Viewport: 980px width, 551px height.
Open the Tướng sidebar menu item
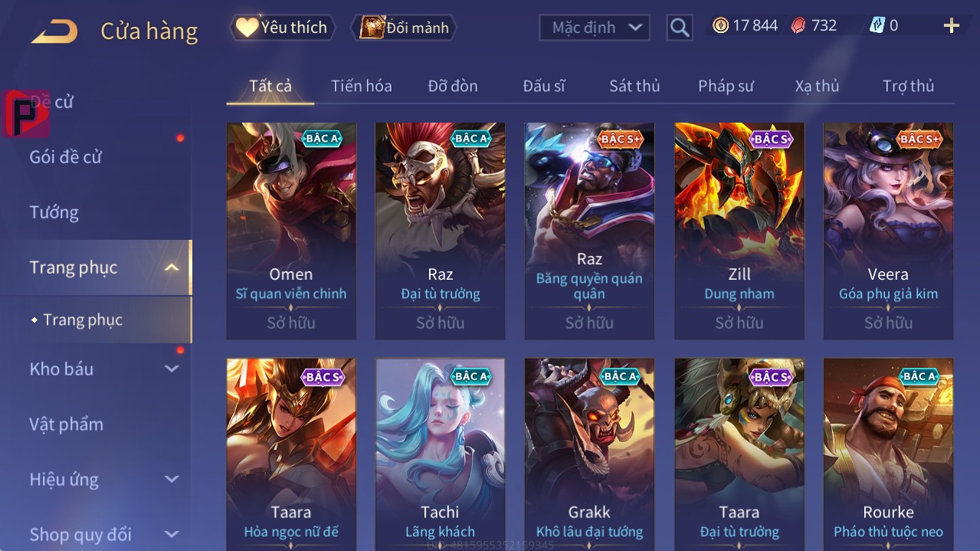(54, 212)
